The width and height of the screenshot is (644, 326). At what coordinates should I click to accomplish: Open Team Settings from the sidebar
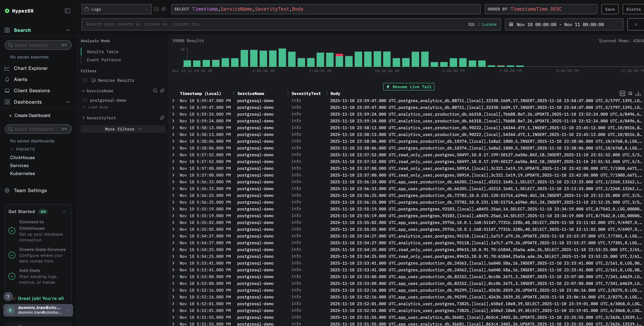pos(30,190)
